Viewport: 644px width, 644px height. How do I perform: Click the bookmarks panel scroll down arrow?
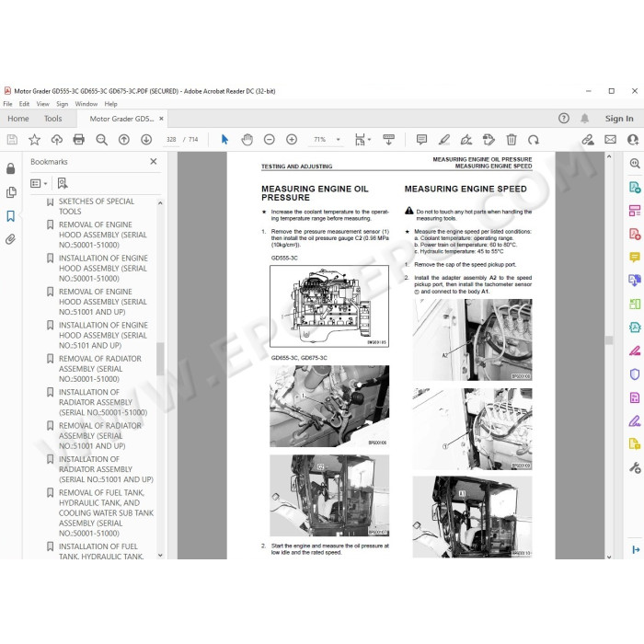pos(160,556)
